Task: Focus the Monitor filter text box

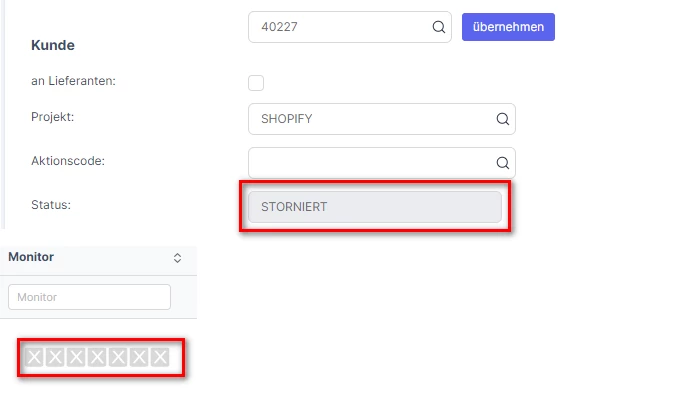Action: 89,297
